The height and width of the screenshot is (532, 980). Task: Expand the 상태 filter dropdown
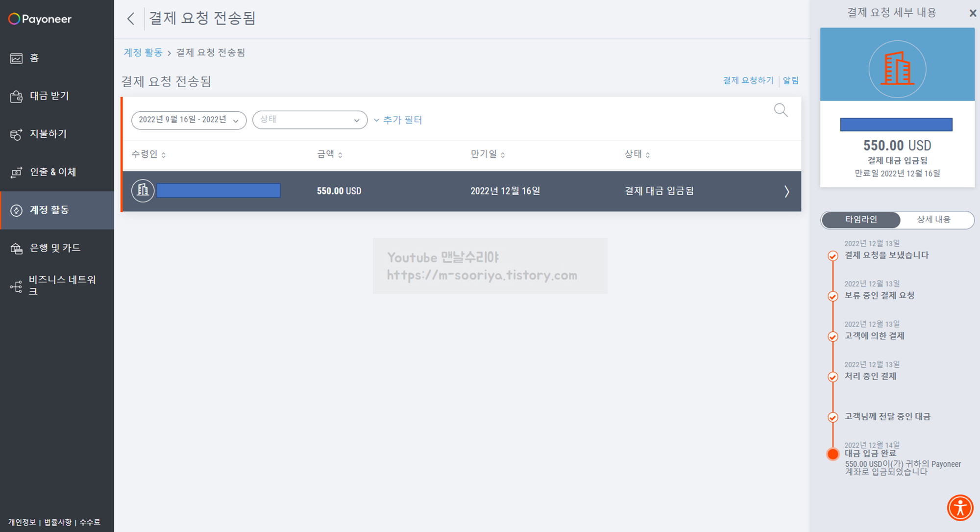[x=310, y=120]
